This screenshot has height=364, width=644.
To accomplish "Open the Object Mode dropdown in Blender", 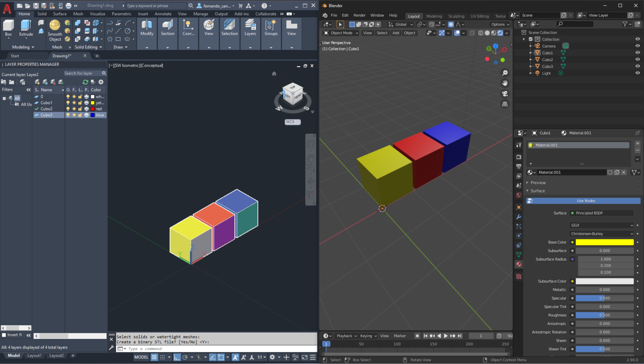I will [x=340, y=33].
